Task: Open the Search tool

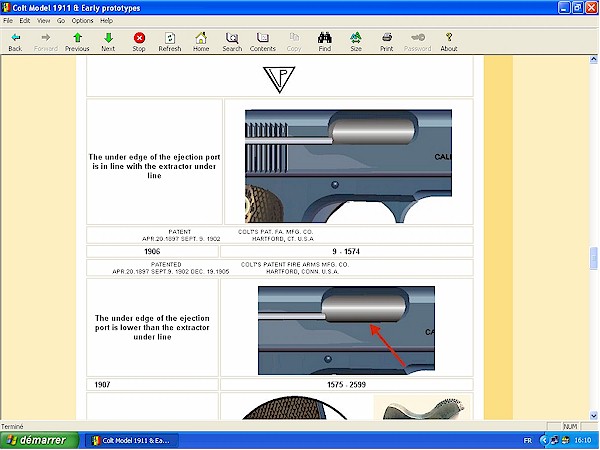Action: [232, 41]
